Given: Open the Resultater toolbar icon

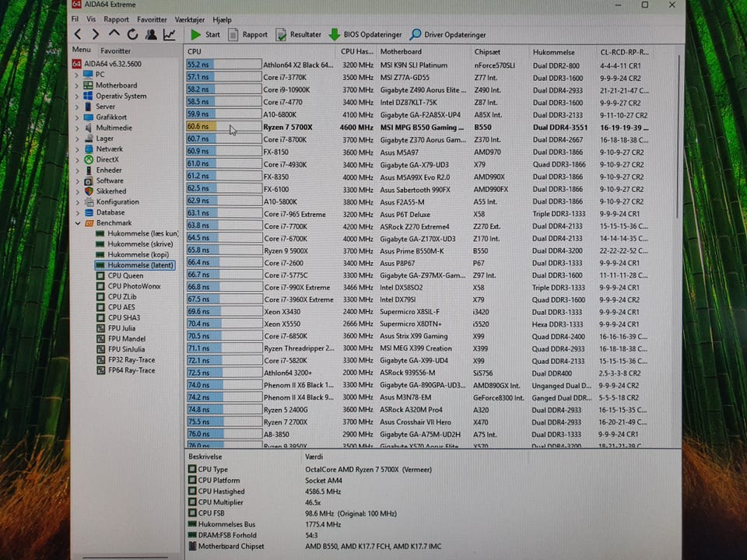Looking at the screenshot, I should pos(281,35).
